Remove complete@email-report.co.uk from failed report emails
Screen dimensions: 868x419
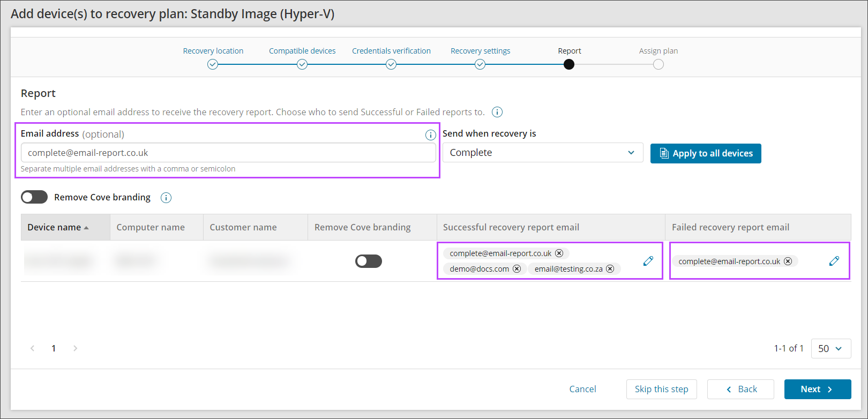(788, 261)
